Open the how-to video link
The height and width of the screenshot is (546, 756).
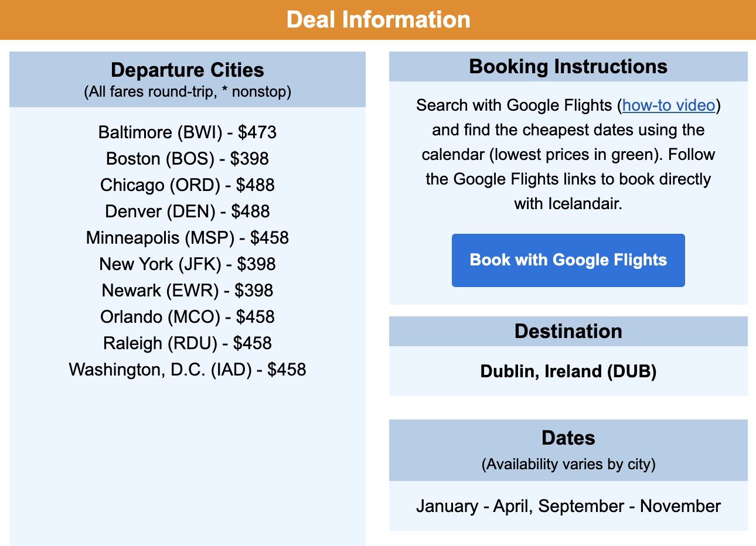point(669,105)
